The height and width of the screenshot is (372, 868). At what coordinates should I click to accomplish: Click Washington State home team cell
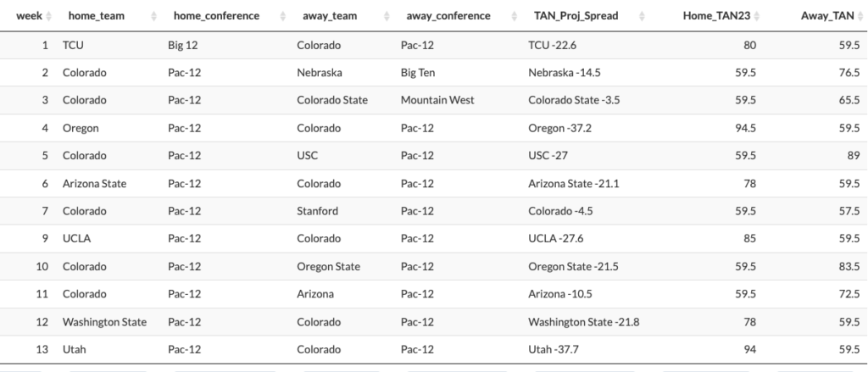[x=104, y=322]
